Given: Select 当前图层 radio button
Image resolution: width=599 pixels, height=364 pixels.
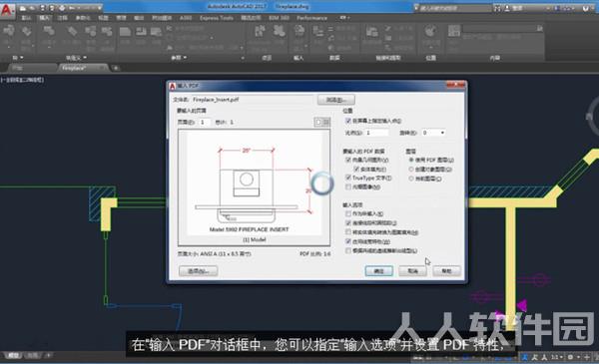Looking at the screenshot, I should click(x=411, y=179).
